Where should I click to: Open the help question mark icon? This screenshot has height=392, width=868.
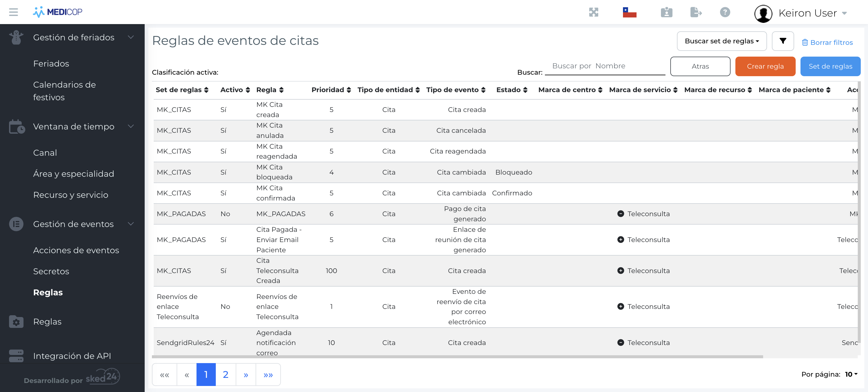[x=725, y=12]
